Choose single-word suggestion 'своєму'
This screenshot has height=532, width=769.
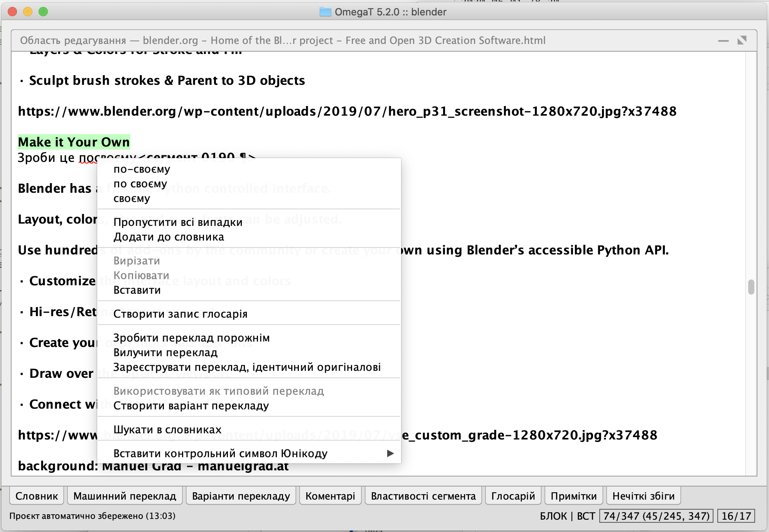point(249,199)
